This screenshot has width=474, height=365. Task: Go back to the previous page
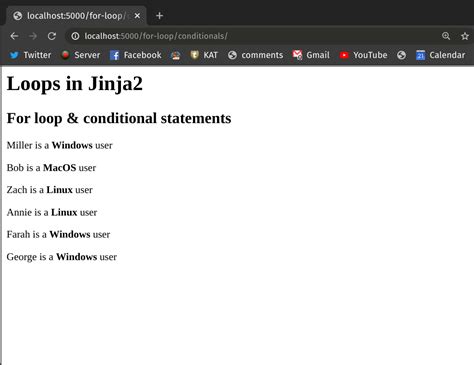pyautogui.click(x=14, y=36)
